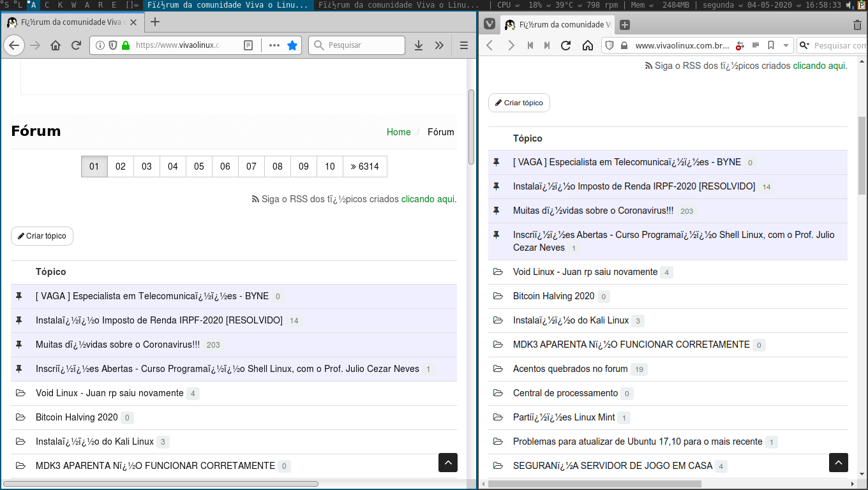Show site information icon in Firefox address bar
Viewport: 868px width, 490px height.
100,45
